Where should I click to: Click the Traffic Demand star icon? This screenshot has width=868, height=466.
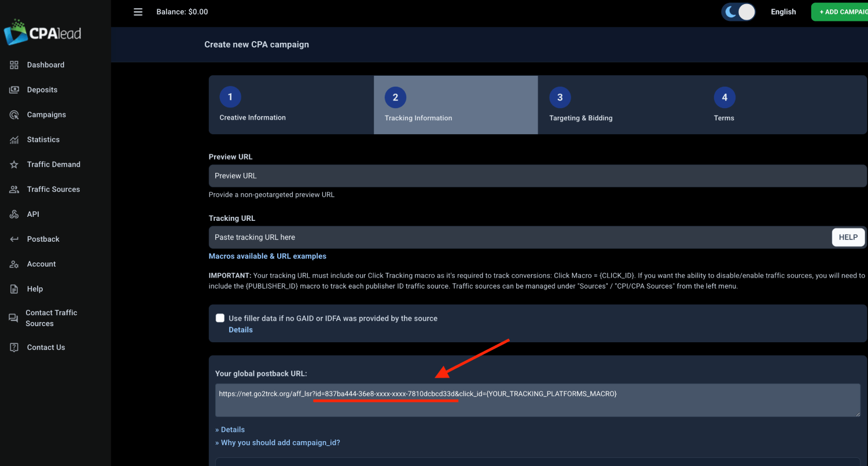click(x=14, y=164)
